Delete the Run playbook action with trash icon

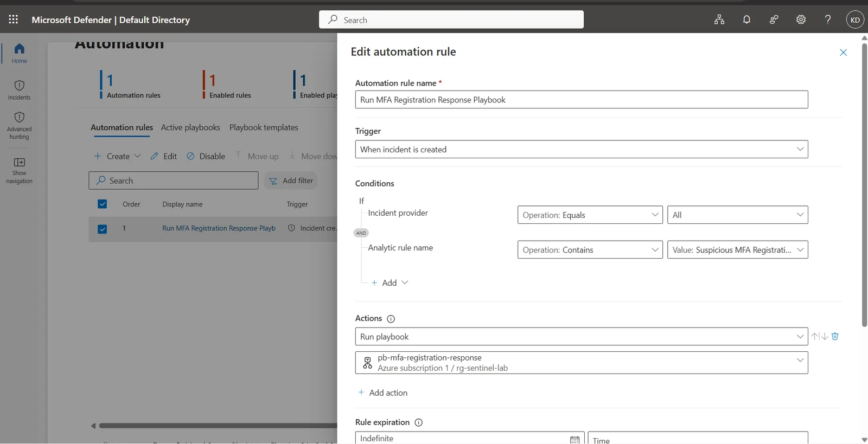835,336
